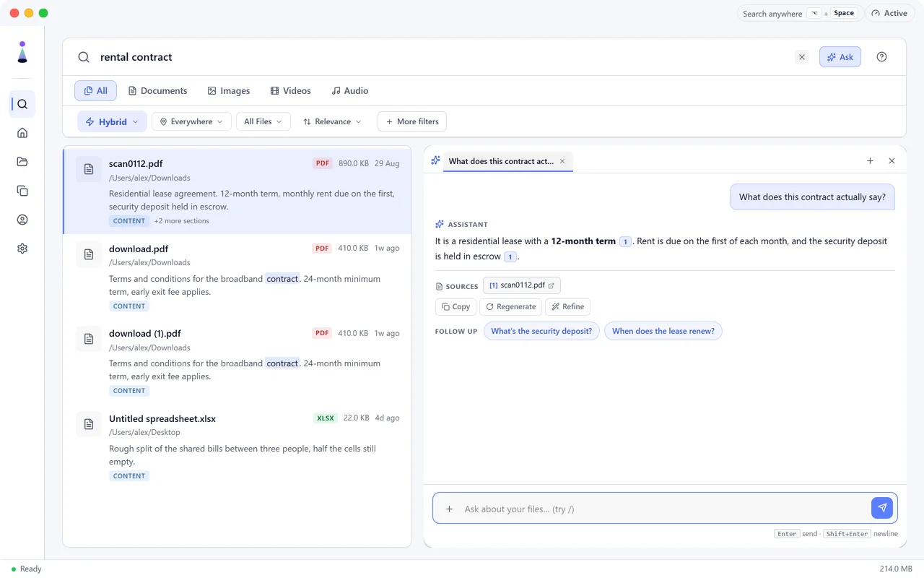Ask follow-up What's the security deposit?

tap(541, 331)
